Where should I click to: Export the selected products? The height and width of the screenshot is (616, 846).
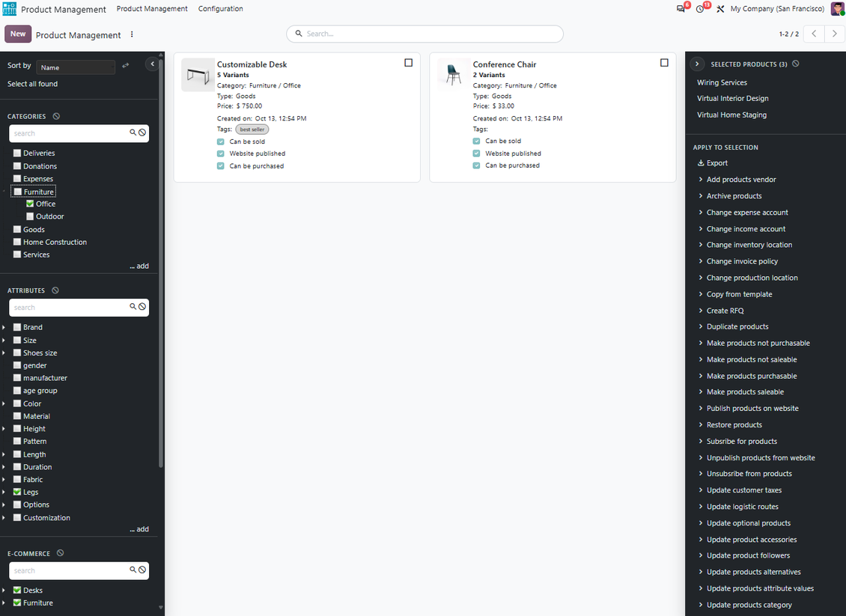(713, 163)
